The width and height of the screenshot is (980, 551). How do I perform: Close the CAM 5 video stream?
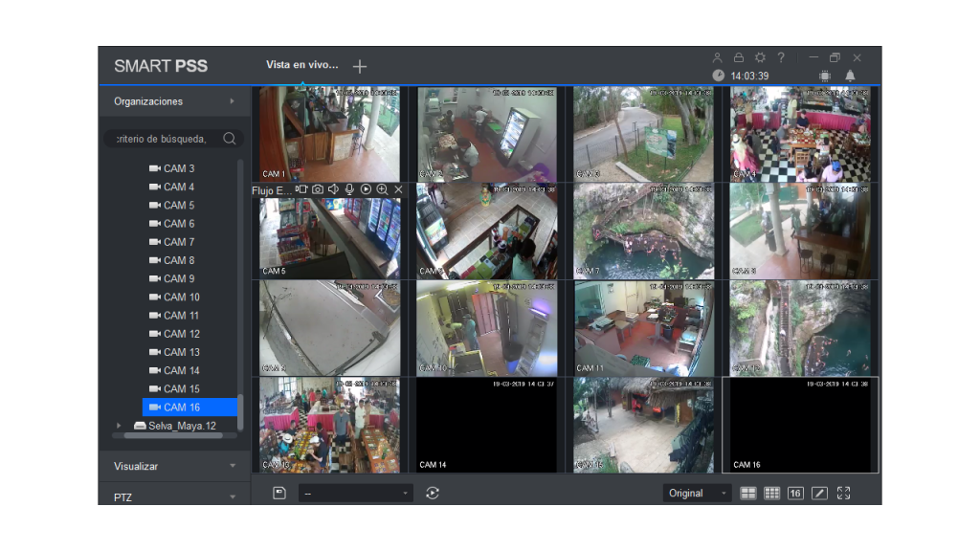point(398,189)
